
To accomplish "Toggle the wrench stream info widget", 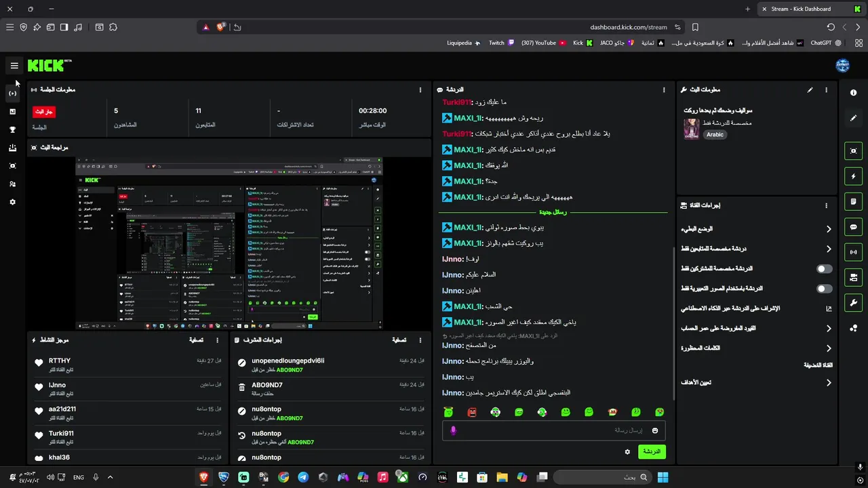I will tap(854, 302).
